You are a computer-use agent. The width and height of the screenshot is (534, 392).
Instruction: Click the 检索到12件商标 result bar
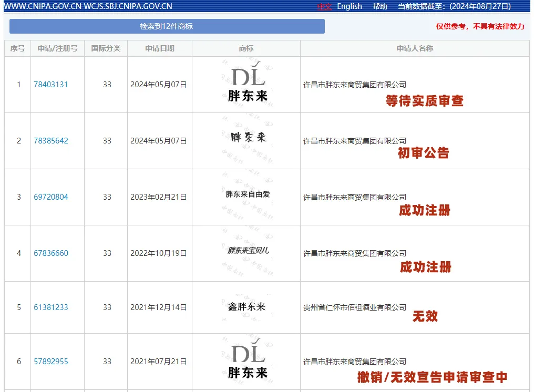167,26
